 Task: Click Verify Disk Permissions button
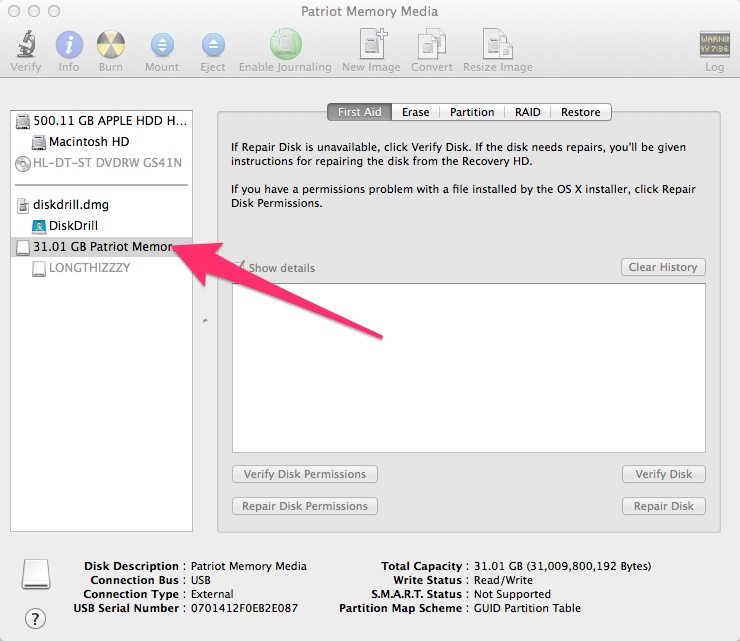pos(305,474)
